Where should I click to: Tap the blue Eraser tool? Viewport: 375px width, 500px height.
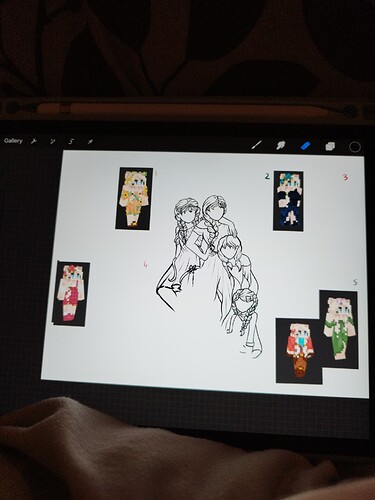(x=305, y=146)
